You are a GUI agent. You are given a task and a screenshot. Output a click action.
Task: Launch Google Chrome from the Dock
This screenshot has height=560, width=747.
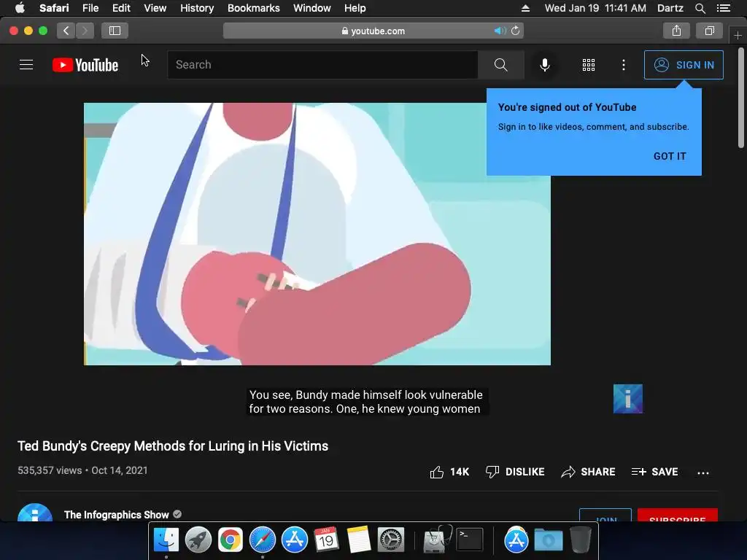(x=230, y=540)
